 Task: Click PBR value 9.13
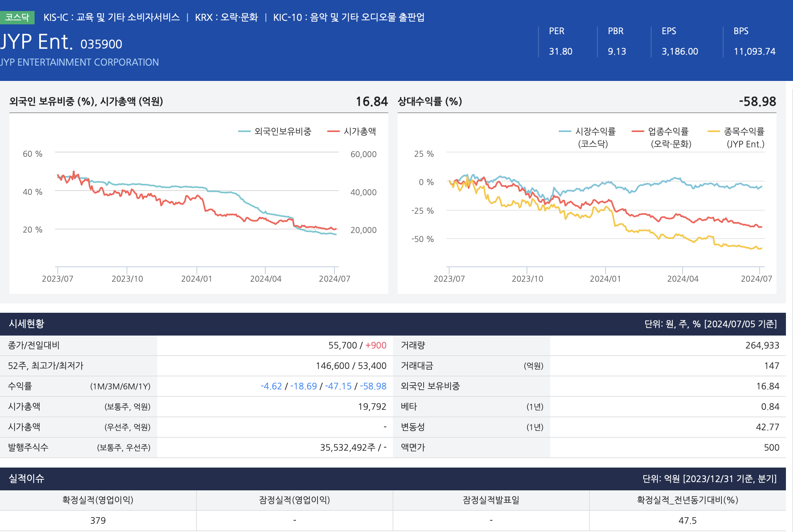coord(617,51)
